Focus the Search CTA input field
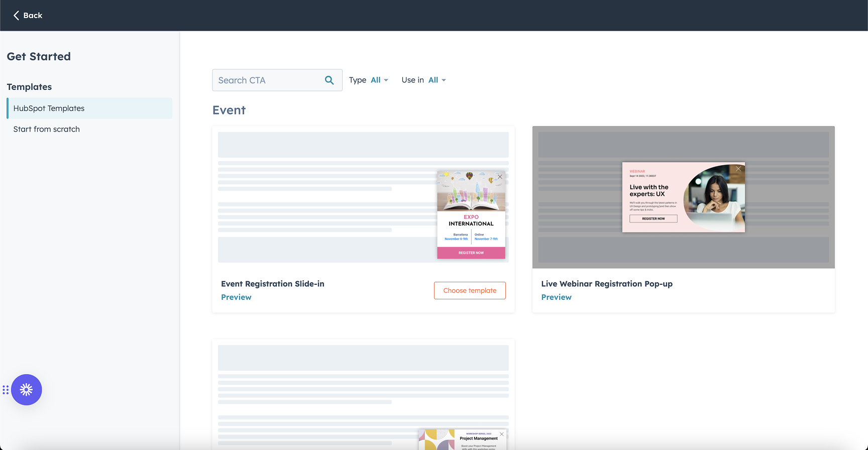Viewport: 868px width, 450px height. click(277, 80)
